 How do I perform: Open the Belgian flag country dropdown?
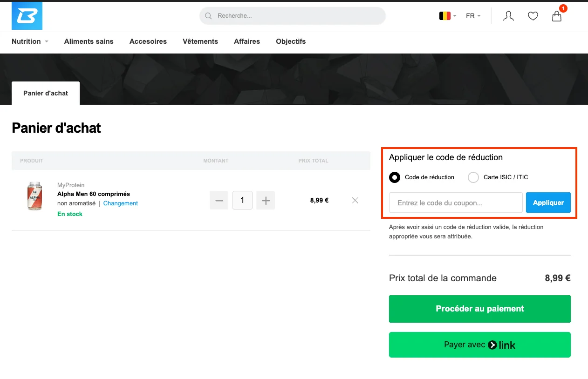pos(448,16)
